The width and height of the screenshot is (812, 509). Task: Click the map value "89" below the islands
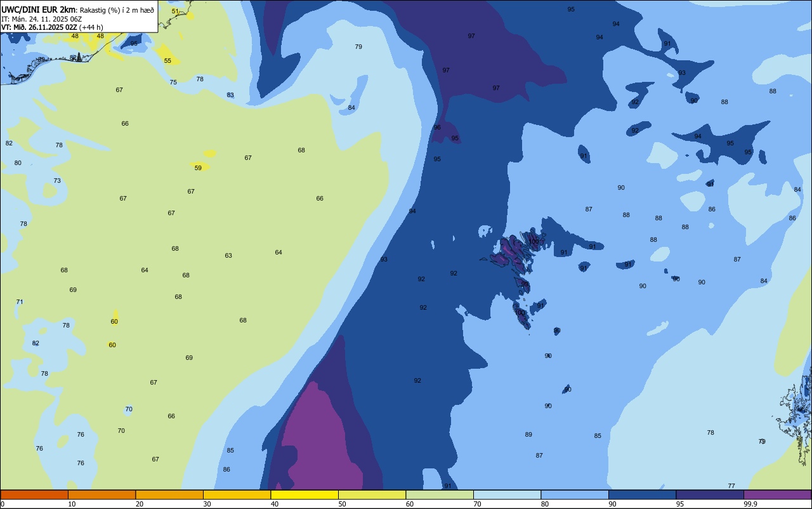[x=528, y=435]
